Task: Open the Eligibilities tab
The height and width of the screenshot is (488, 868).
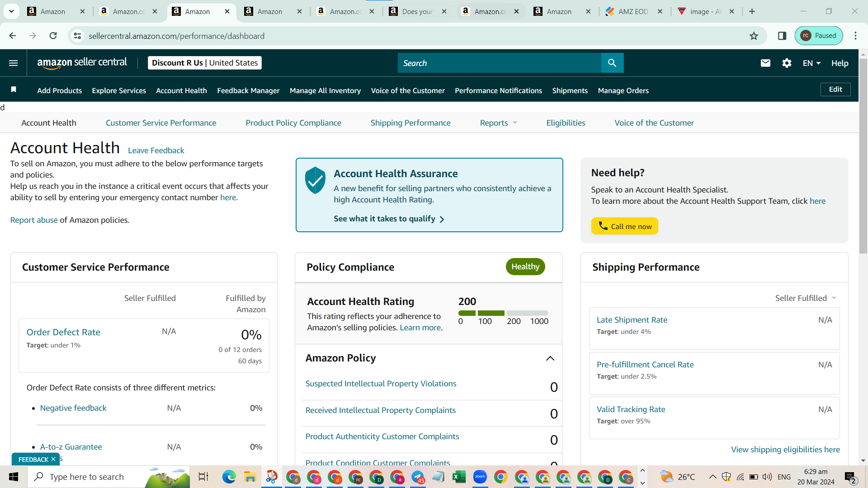Action: [x=566, y=123]
